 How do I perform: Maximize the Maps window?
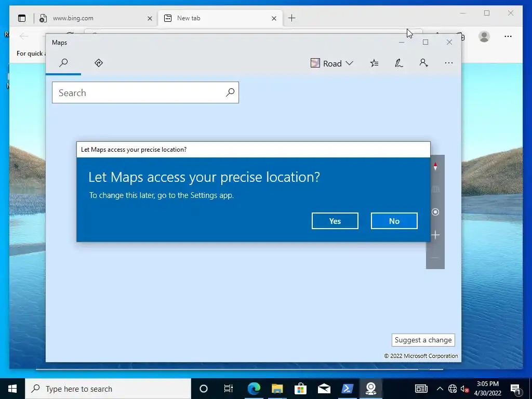click(x=425, y=42)
